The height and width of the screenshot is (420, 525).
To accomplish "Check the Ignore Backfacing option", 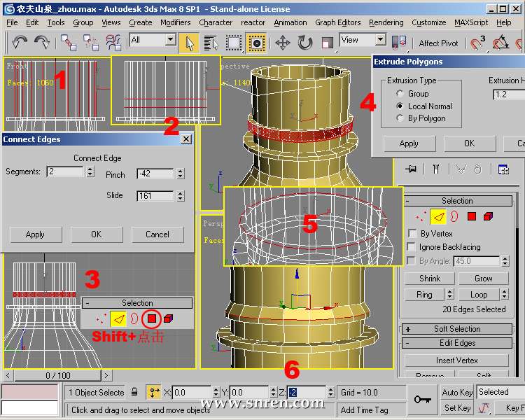I will pos(412,247).
